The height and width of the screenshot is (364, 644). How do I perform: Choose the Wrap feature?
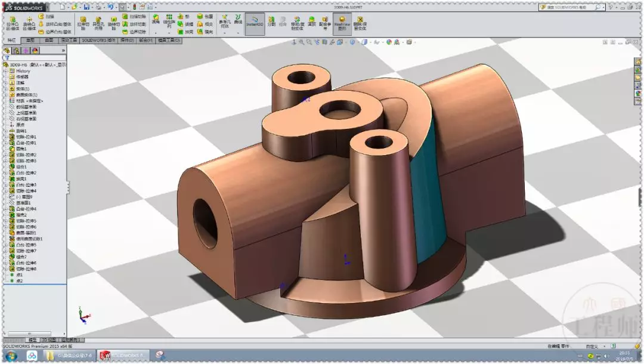205,17
